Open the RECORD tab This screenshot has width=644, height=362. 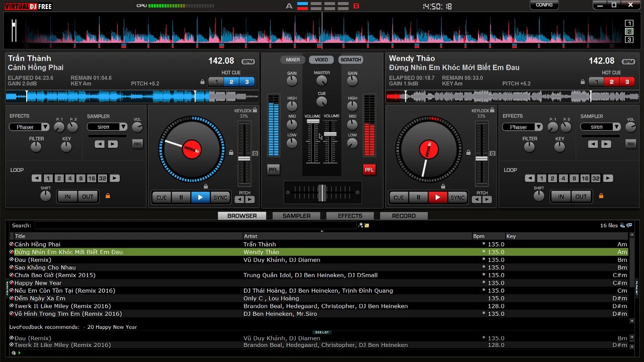(404, 216)
